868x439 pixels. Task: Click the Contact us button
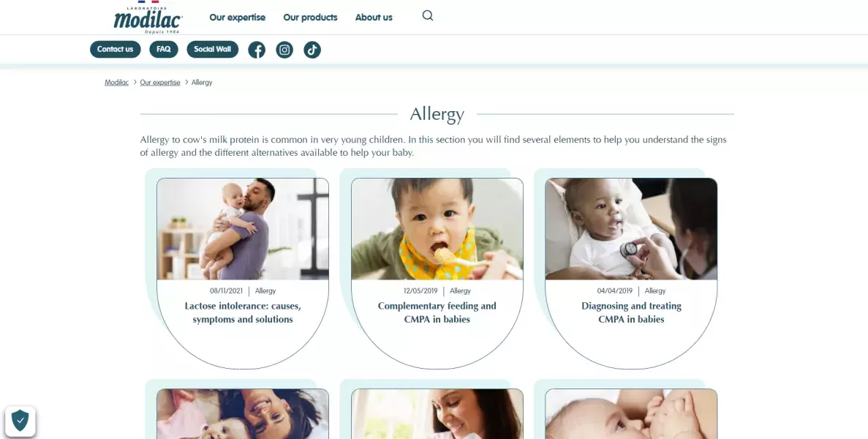click(x=115, y=49)
